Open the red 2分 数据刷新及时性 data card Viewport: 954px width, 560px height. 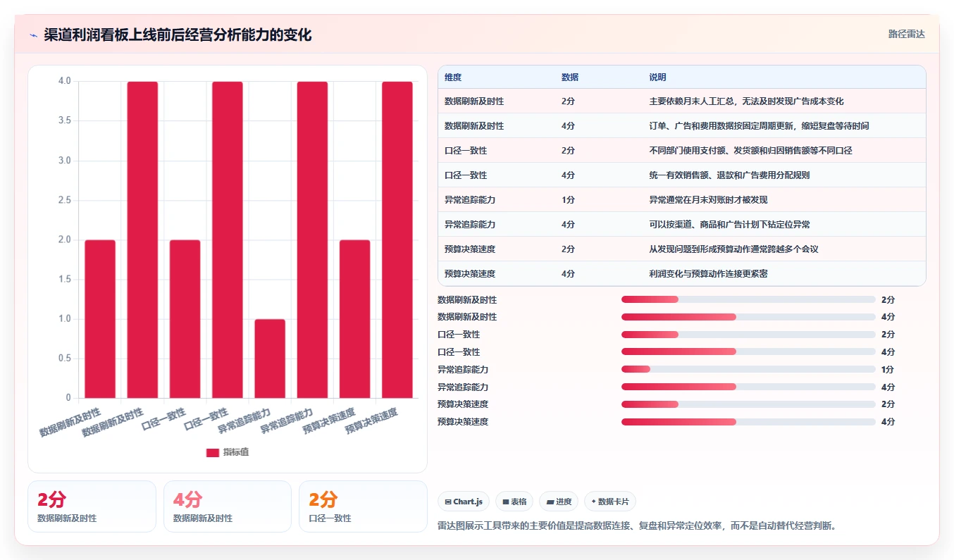coord(92,506)
